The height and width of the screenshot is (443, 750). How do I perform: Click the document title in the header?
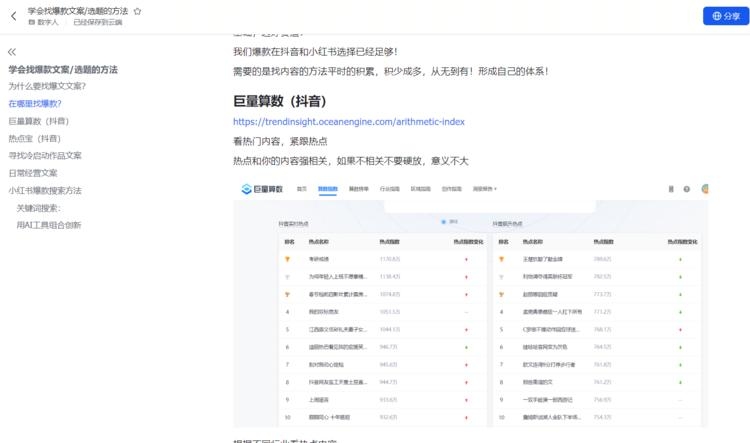tap(77, 11)
